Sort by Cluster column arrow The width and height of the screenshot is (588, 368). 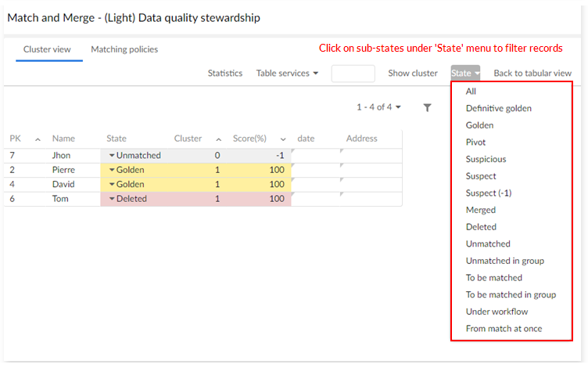(218, 139)
